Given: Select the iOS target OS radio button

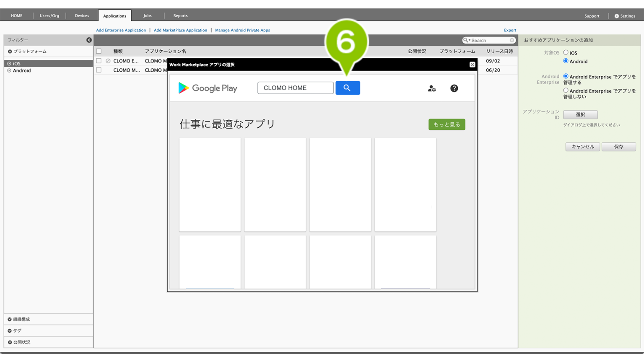Looking at the screenshot, I should click(566, 53).
